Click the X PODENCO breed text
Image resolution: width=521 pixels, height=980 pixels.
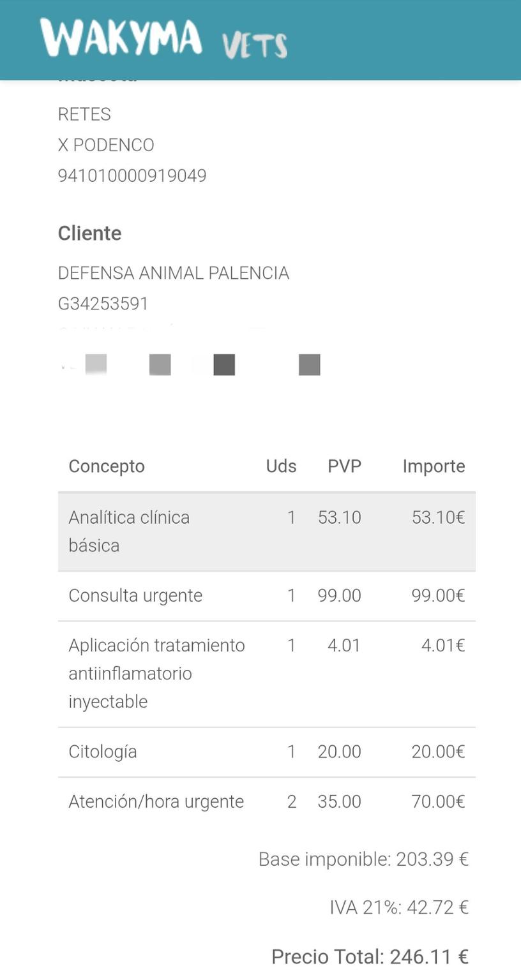[106, 145]
